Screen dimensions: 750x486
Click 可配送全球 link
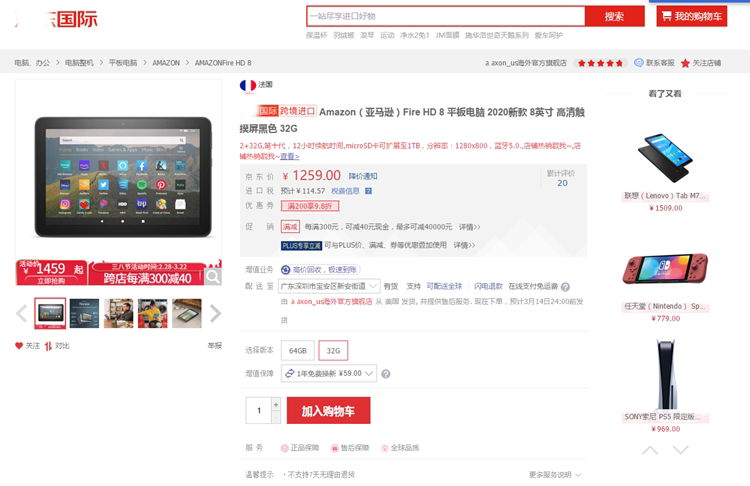pyautogui.click(x=444, y=286)
